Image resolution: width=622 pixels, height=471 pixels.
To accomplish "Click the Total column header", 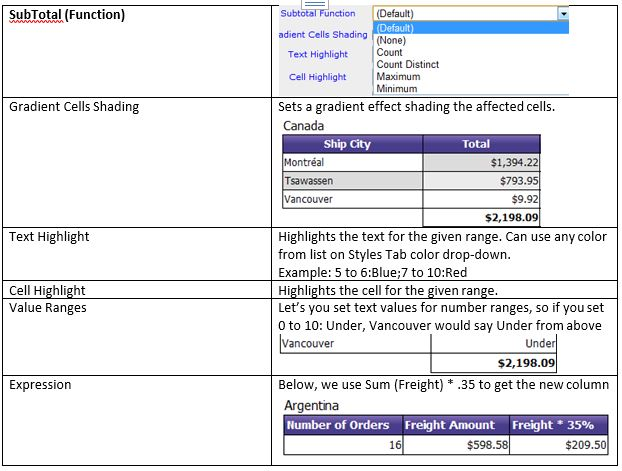I will click(476, 144).
